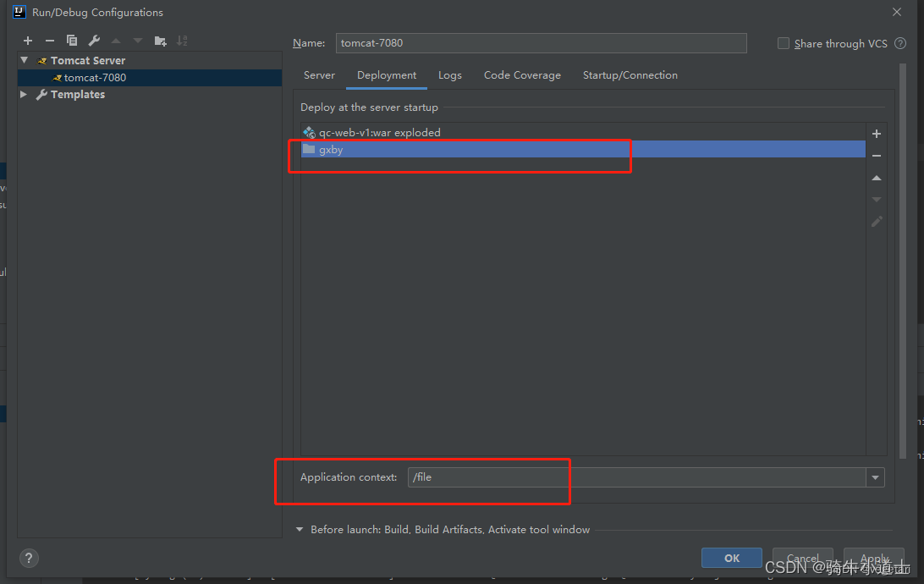Remove selected configuration with minus icon
This screenshot has width=924, height=584.
pyautogui.click(x=49, y=41)
